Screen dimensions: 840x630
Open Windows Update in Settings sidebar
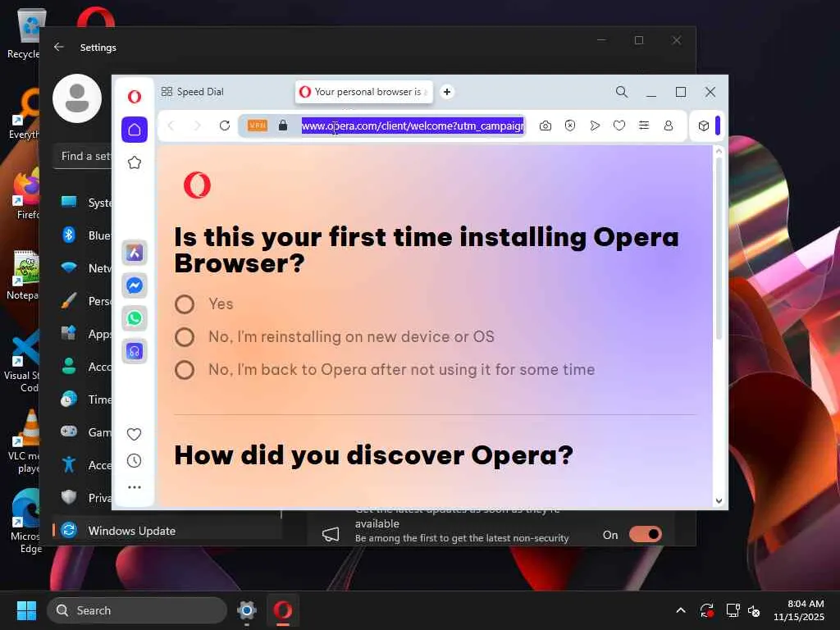(x=167, y=531)
